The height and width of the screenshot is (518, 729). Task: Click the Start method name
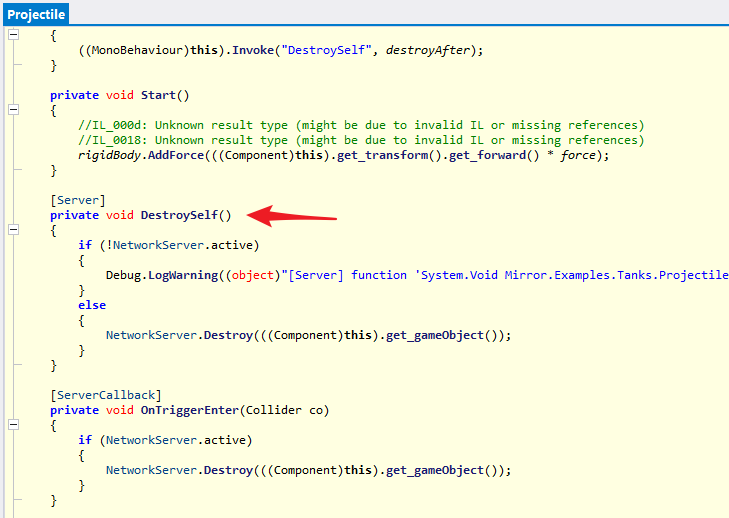pos(158,95)
